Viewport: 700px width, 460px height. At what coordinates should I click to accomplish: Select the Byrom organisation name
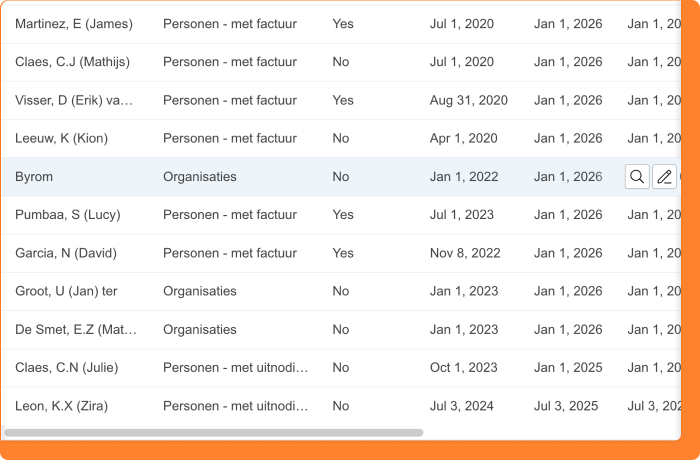pyautogui.click(x=34, y=177)
